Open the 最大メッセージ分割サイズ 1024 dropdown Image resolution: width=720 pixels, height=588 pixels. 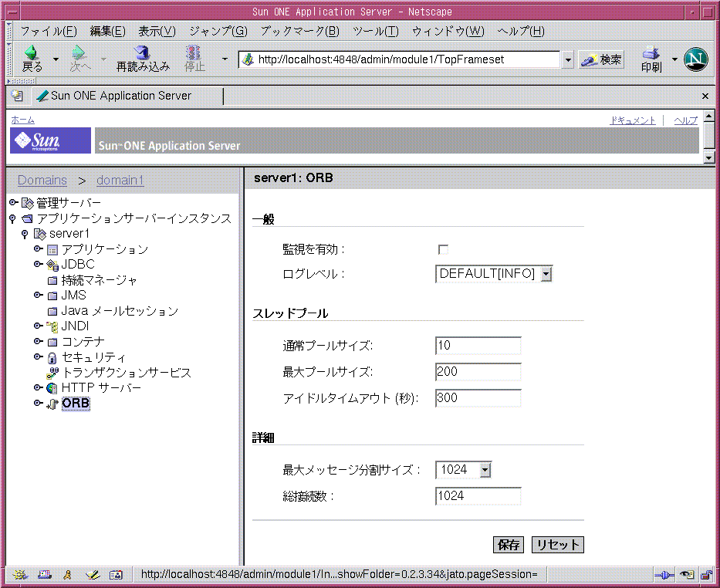[463, 470]
